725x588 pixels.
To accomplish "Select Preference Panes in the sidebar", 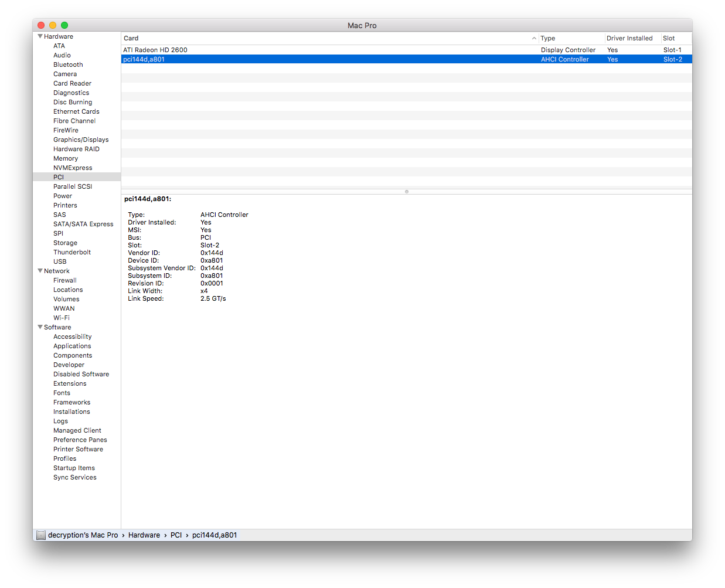I will pyautogui.click(x=80, y=440).
